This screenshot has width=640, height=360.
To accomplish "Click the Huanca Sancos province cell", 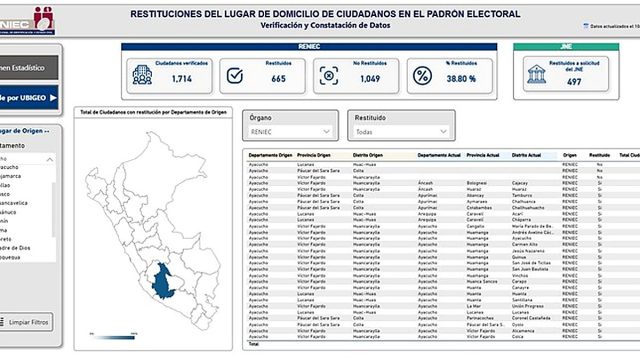I will [482, 282].
